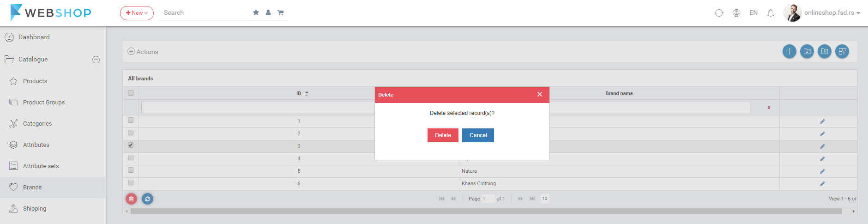Clear filters with the red x

[x=769, y=108]
